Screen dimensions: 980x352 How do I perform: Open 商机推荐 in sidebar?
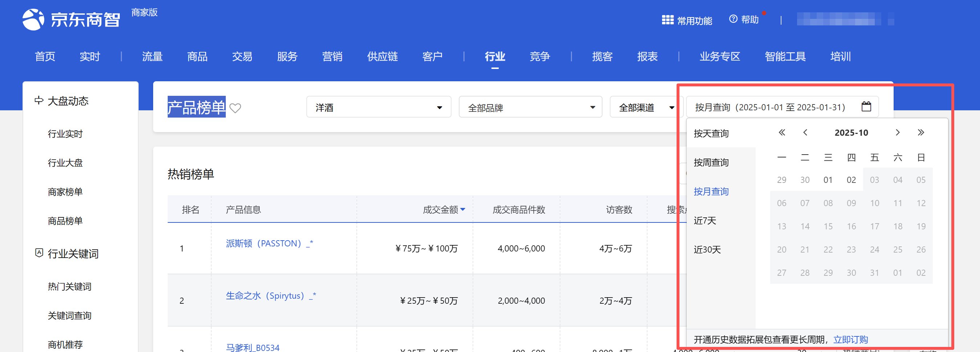(x=65, y=344)
